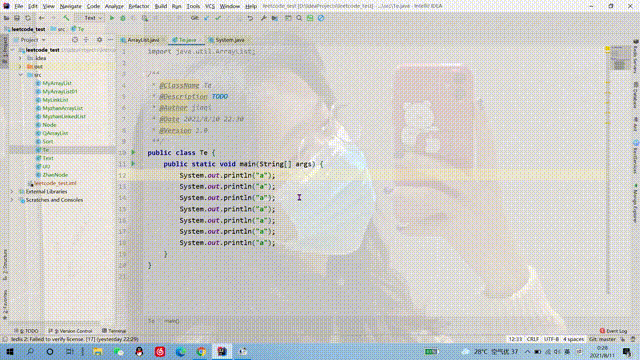The image size is (640, 360).
Task: Click run gutter icon beside main method
Action: click(133, 164)
